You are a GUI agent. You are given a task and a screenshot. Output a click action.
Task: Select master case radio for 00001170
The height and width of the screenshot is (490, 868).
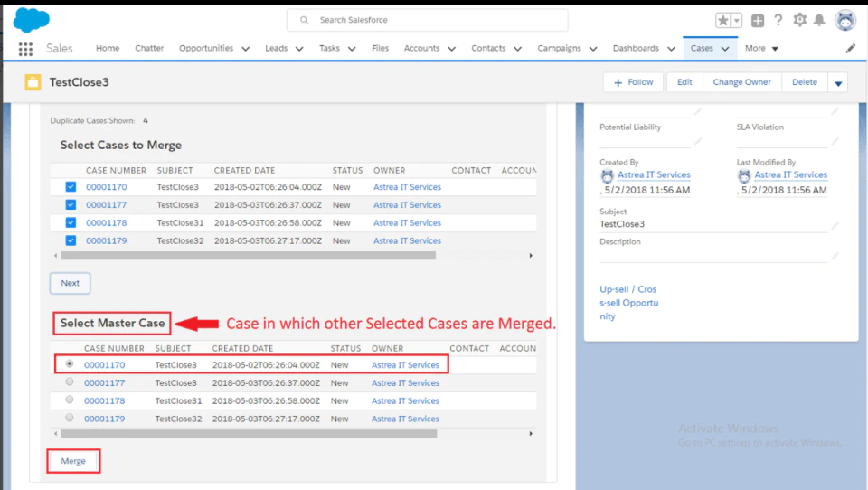coord(70,363)
